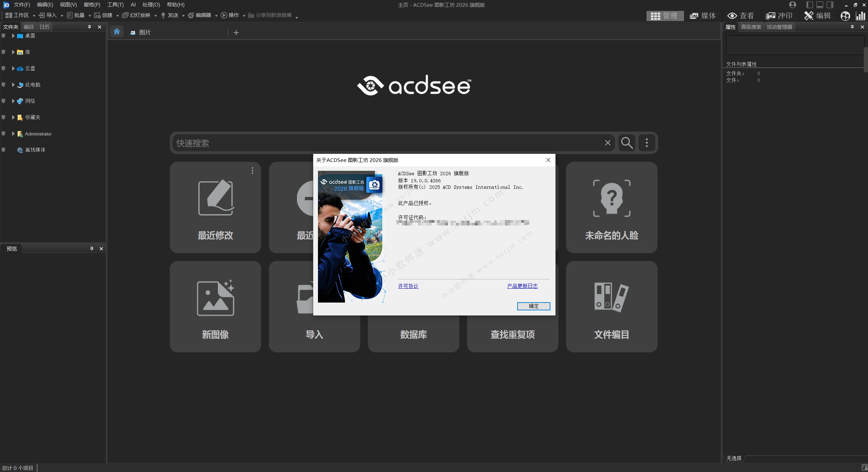Open Manage mode from the top-right bar

click(664, 16)
